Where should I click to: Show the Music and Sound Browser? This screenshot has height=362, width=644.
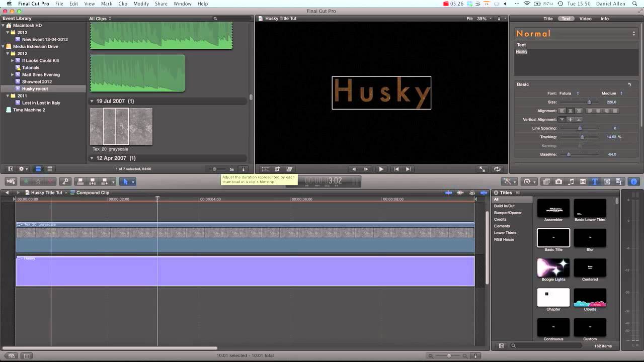(x=571, y=182)
